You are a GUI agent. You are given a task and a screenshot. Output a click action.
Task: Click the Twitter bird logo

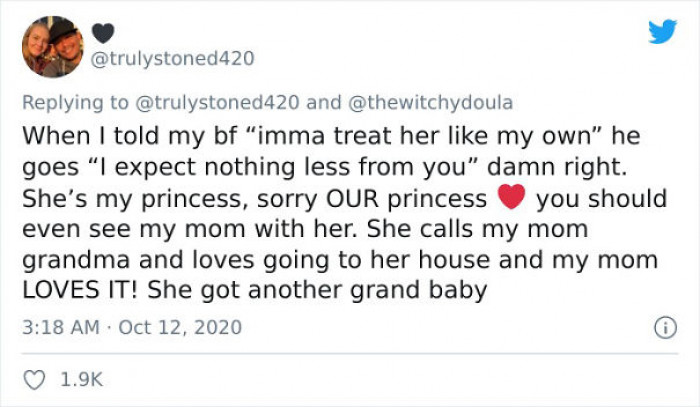pyautogui.click(x=662, y=32)
